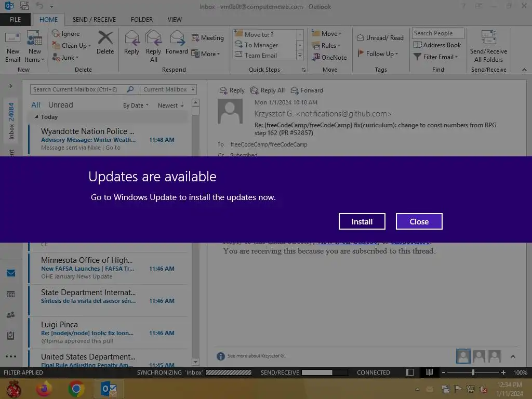Toggle Unread/Read status

click(380, 37)
